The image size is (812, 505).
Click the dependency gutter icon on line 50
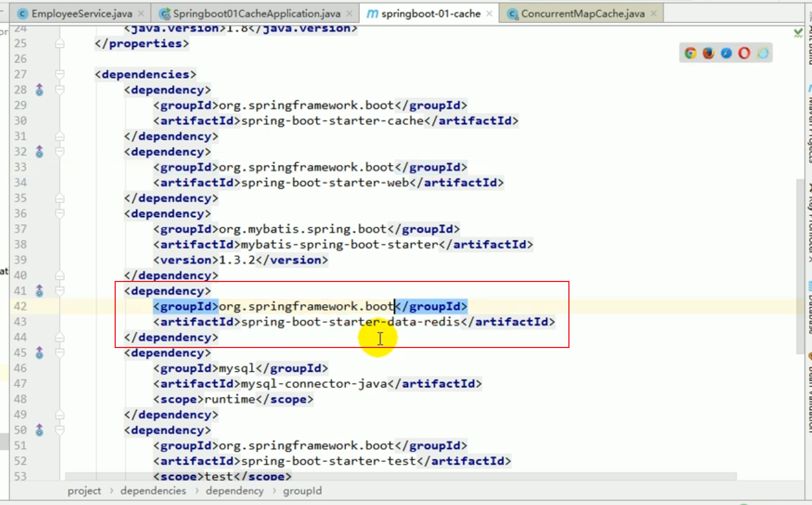coord(39,430)
